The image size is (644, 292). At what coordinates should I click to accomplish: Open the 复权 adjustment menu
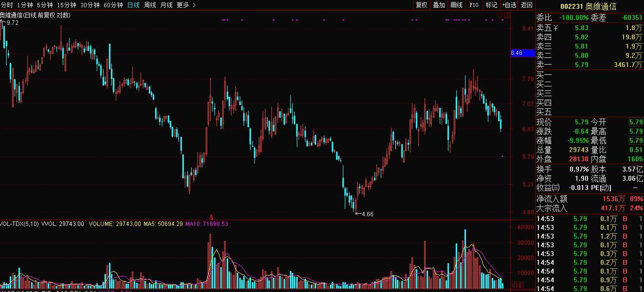point(421,5)
